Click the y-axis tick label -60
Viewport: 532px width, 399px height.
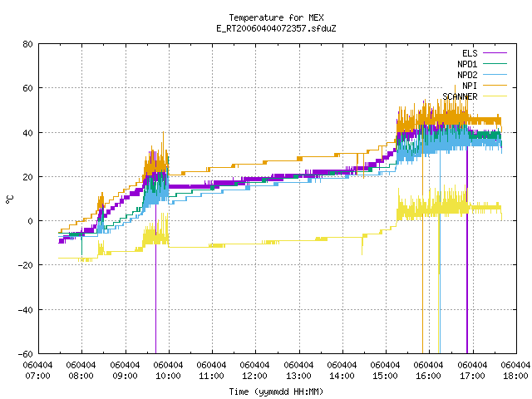26,354
